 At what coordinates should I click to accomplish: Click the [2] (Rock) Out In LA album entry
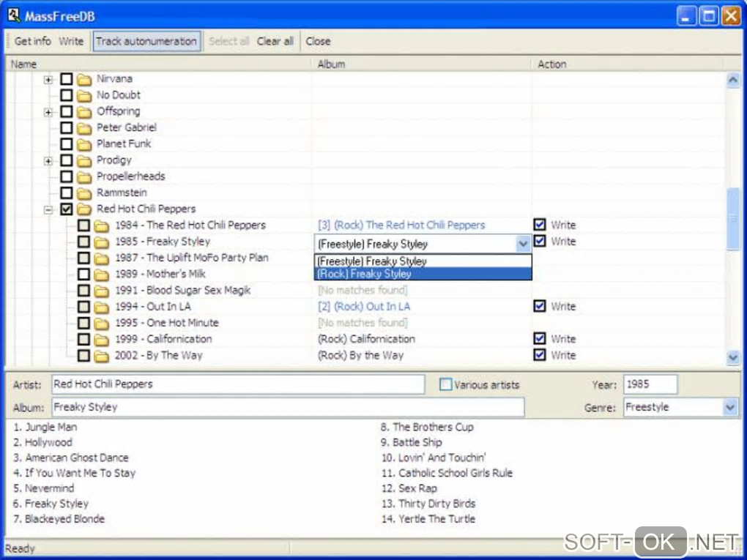click(x=363, y=306)
